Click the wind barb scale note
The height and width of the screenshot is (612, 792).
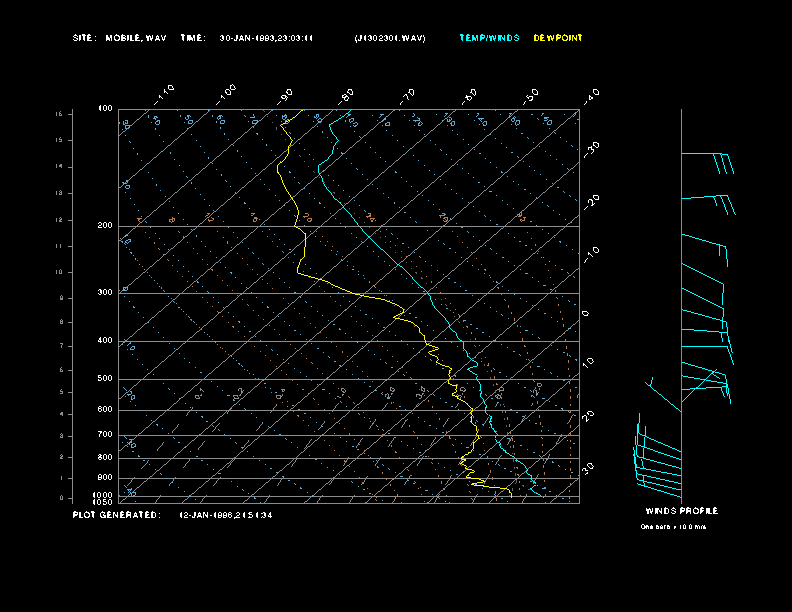(x=673, y=527)
